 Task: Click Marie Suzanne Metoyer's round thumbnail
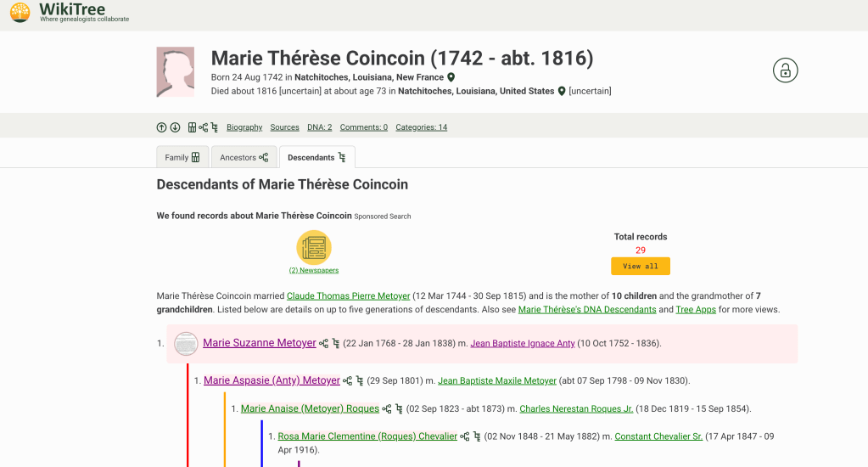click(x=186, y=344)
